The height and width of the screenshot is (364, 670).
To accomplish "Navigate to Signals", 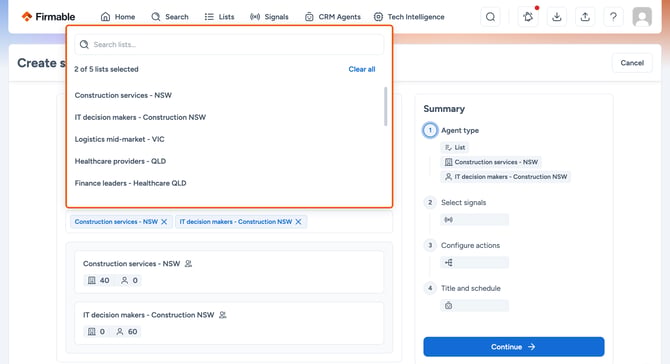I will pyautogui.click(x=269, y=17).
